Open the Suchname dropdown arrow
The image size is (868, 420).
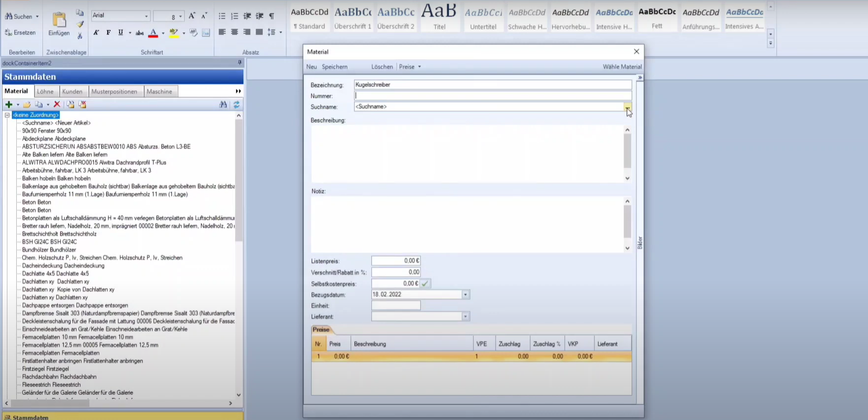[627, 107]
